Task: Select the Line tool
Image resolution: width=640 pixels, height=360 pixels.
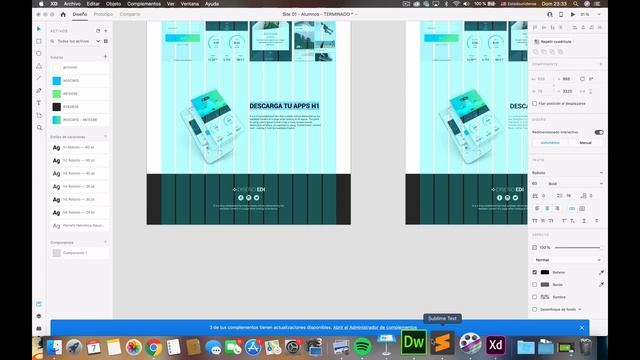Action: (39, 78)
